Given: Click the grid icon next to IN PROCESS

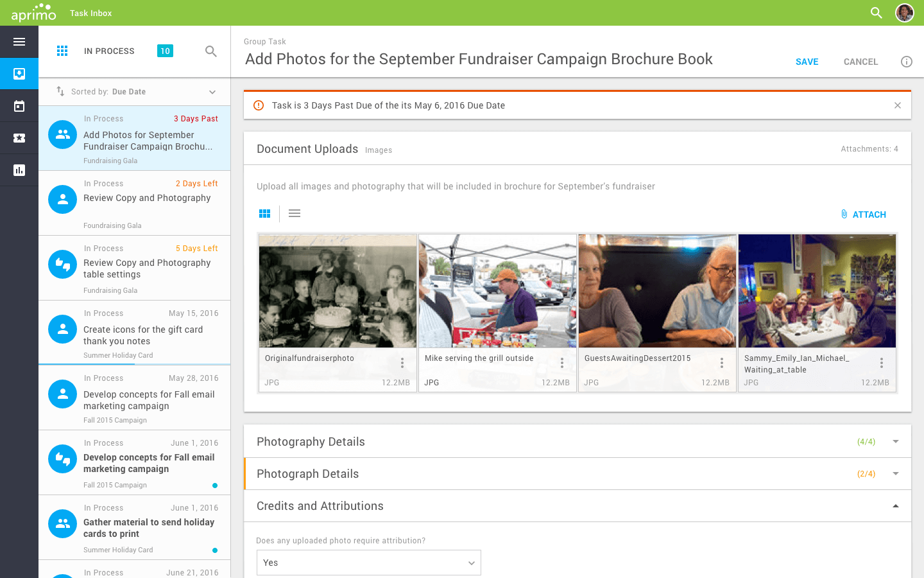Looking at the screenshot, I should [x=62, y=51].
